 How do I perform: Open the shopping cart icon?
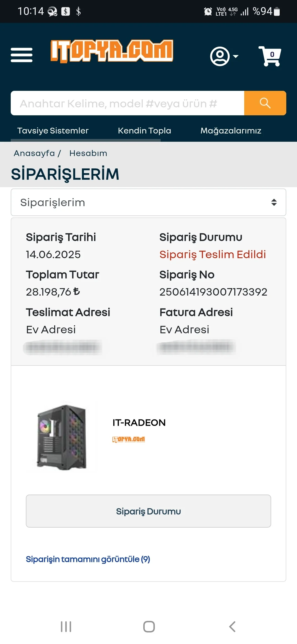tap(270, 56)
